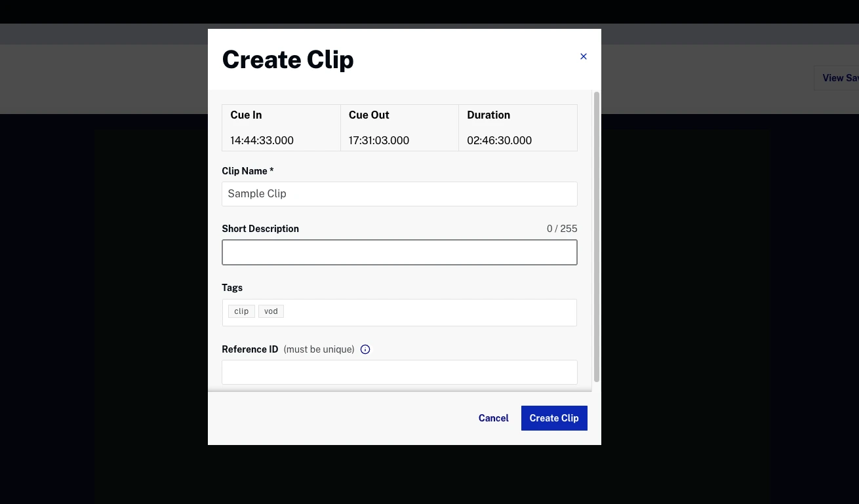859x504 pixels.
Task: Click the circled info icon beside unique note
Action: click(x=365, y=349)
